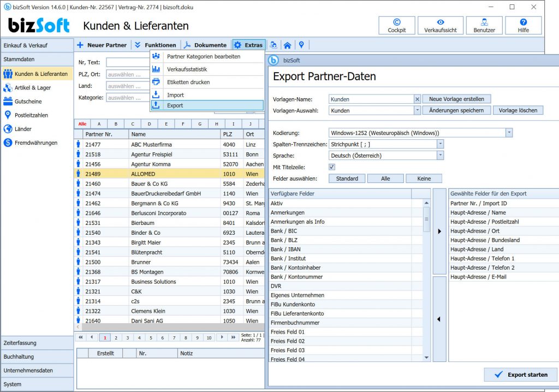Click Änderungen speichern
559x392 pixels.
pos(456,110)
